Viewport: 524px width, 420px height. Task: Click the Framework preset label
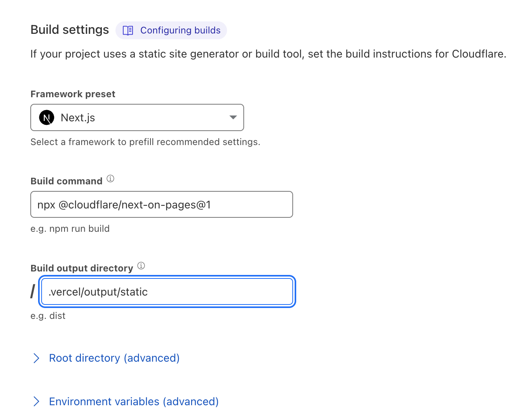73,94
